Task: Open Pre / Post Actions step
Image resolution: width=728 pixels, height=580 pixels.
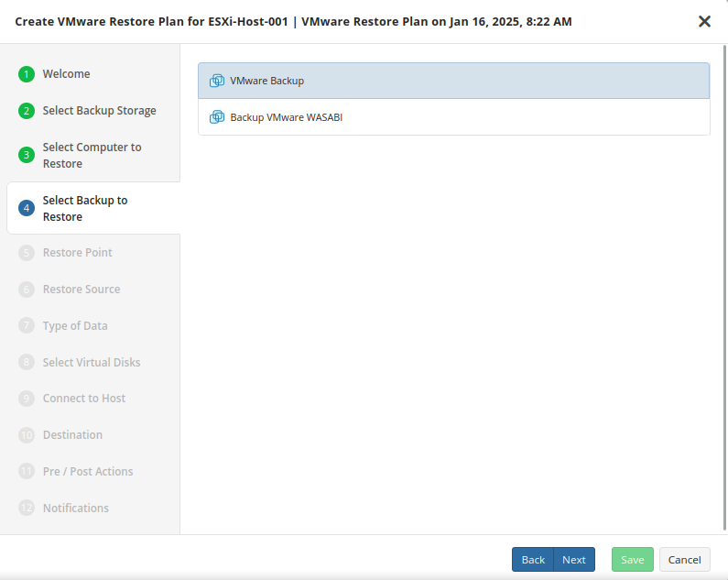Action: click(x=88, y=472)
